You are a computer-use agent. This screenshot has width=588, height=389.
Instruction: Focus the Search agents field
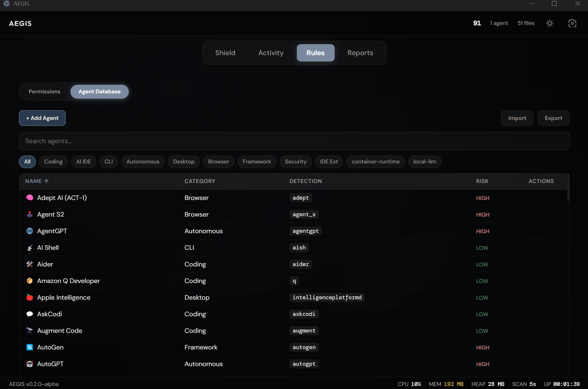click(x=294, y=141)
